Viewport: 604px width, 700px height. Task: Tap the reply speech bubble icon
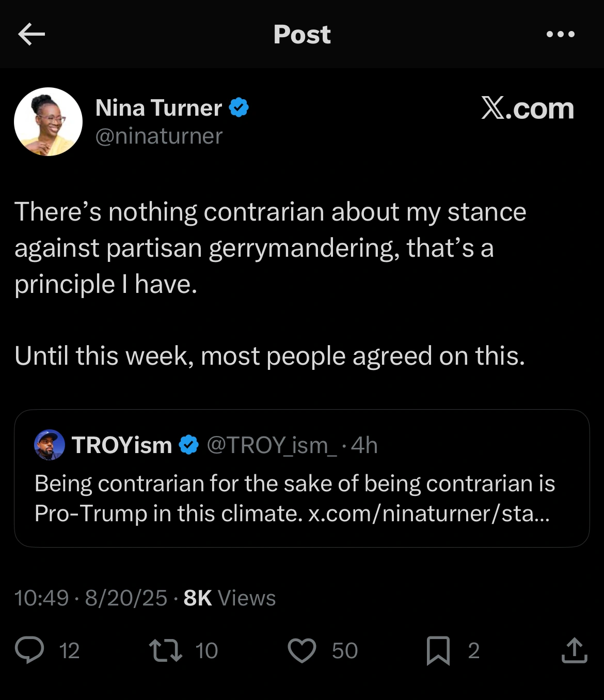click(29, 650)
